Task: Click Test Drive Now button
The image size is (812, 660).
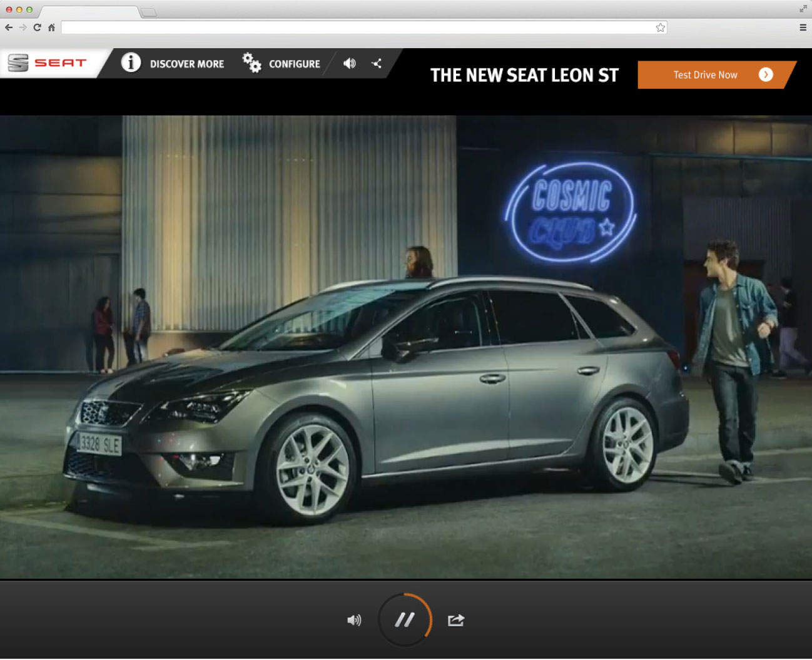Action: [x=716, y=74]
